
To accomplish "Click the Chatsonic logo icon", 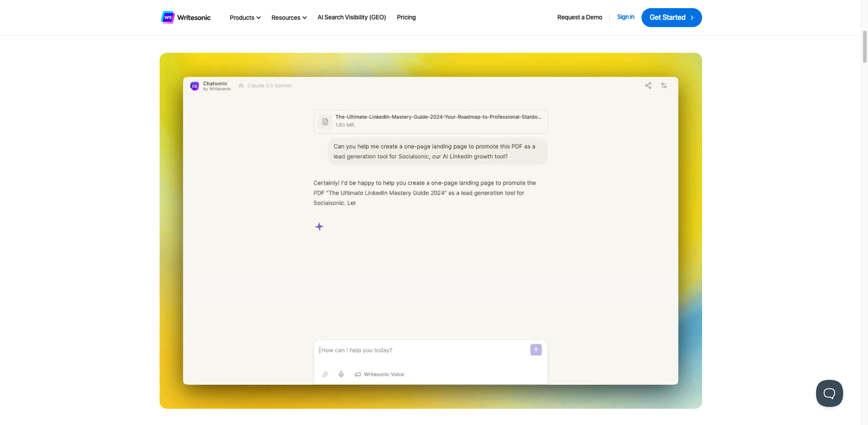I will pos(195,86).
